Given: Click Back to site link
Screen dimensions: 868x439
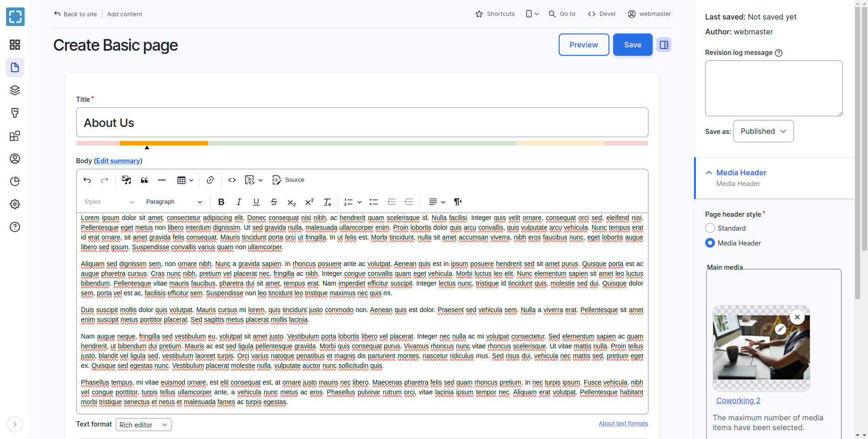Looking at the screenshot, I should pyautogui.click(x=75, y=14).
